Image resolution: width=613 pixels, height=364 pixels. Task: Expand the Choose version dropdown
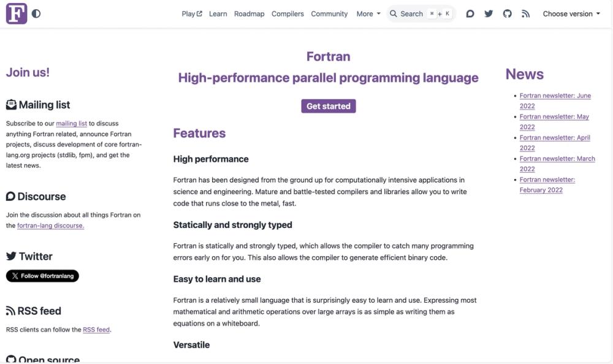tap(571, 13)
